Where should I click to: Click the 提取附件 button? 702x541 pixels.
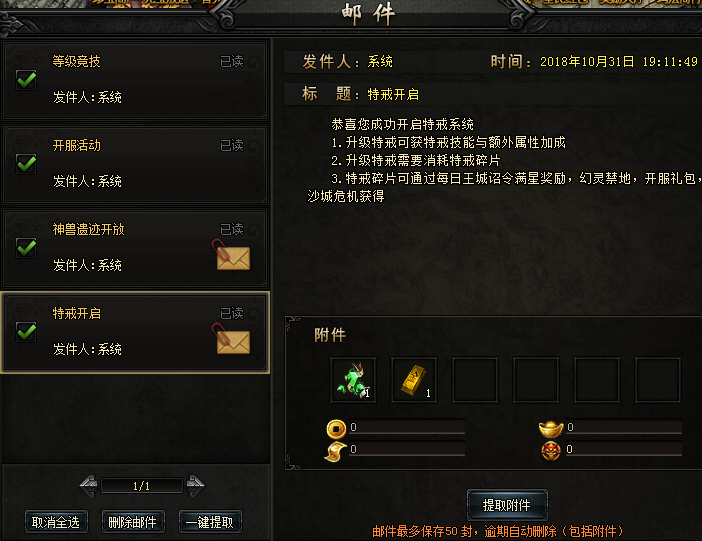507,505
